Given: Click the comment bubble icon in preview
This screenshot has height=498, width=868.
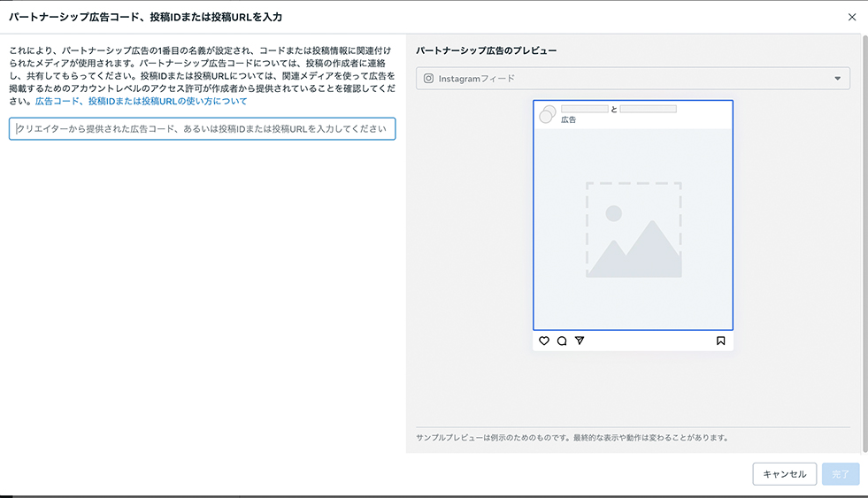Looking at the screenshot, I should pos(562,341).
